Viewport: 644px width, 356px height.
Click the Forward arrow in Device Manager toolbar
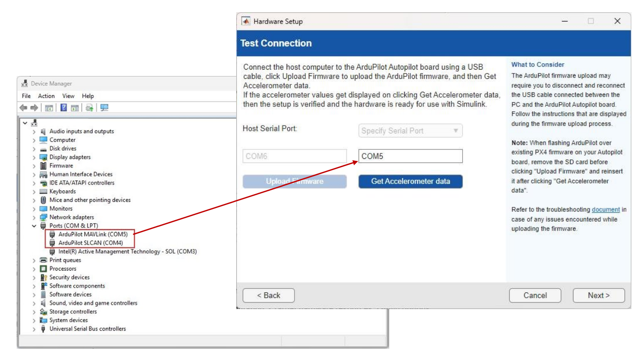click(34, 108)
